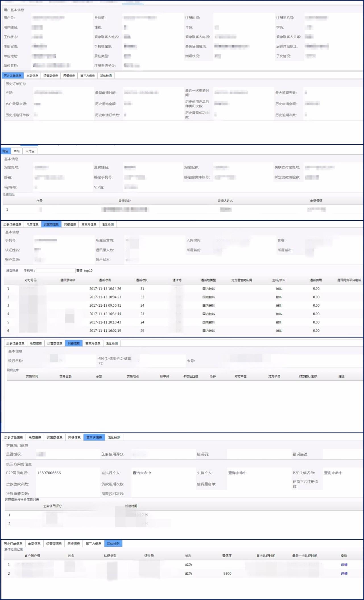
Task: Open the 支付宝 tab
Action: (x=30, y=151)
